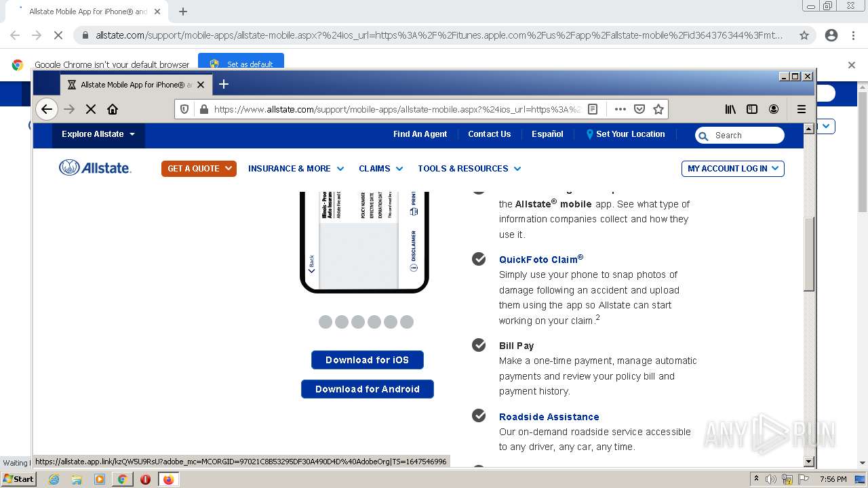Viewport: 868px width, 488px height.
Task: Expand INSURANCE & MORE menu
Action: pos(296,169)
